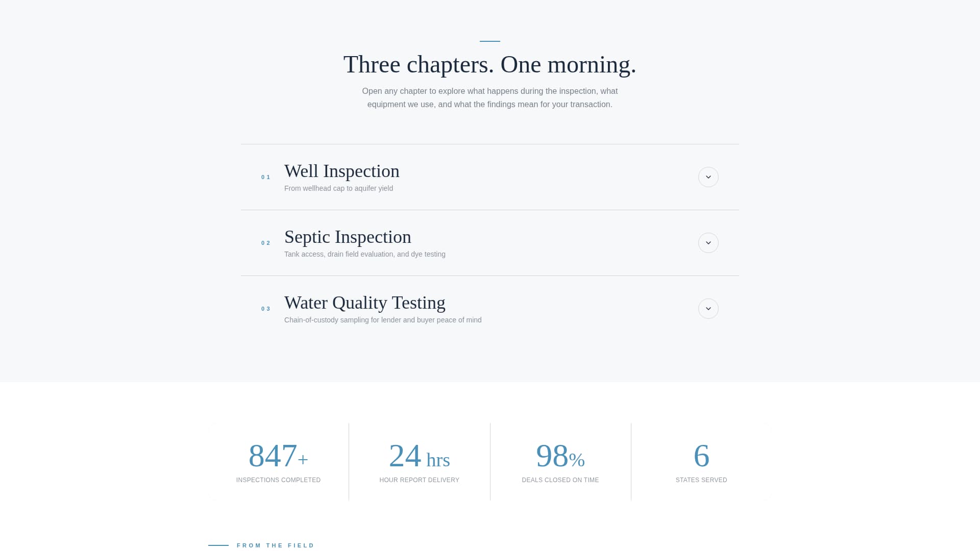This screenshot has height=551, width=980.
Task: Select the chapter number 02 label
Action: coord(266,243)
